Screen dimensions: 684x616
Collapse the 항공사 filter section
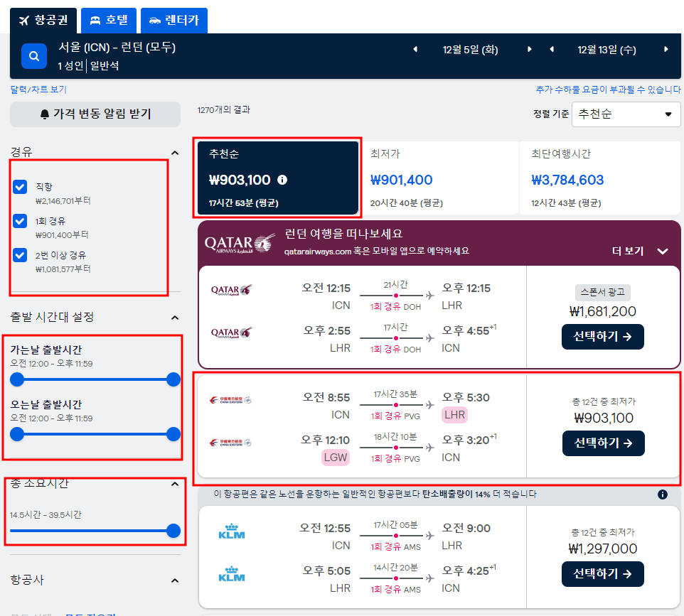click(175, 580)
